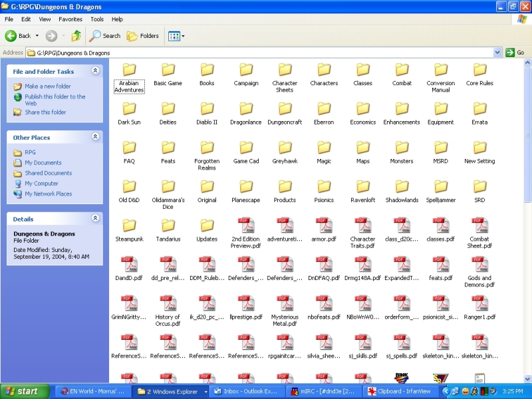Open the Help menu
Image resolution: width=532 pixels, height=399 pixels.
(117, 19)
